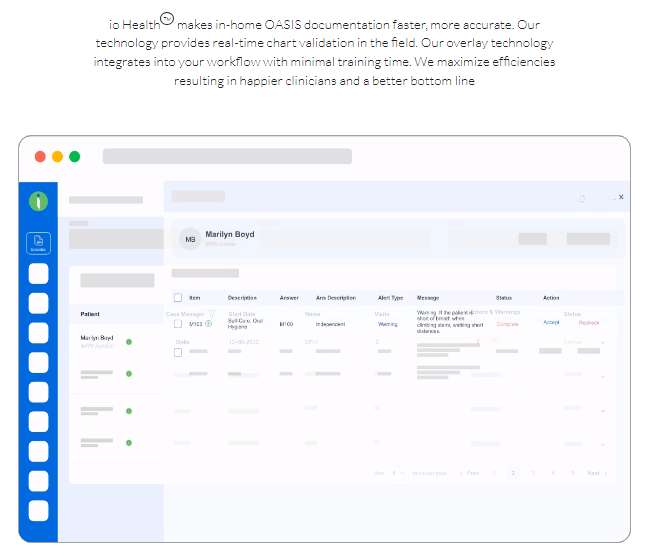This screenshot has height=553, width=649.
Task: Click the grey address bar in the browser mockup
Action: click(227, 156)
